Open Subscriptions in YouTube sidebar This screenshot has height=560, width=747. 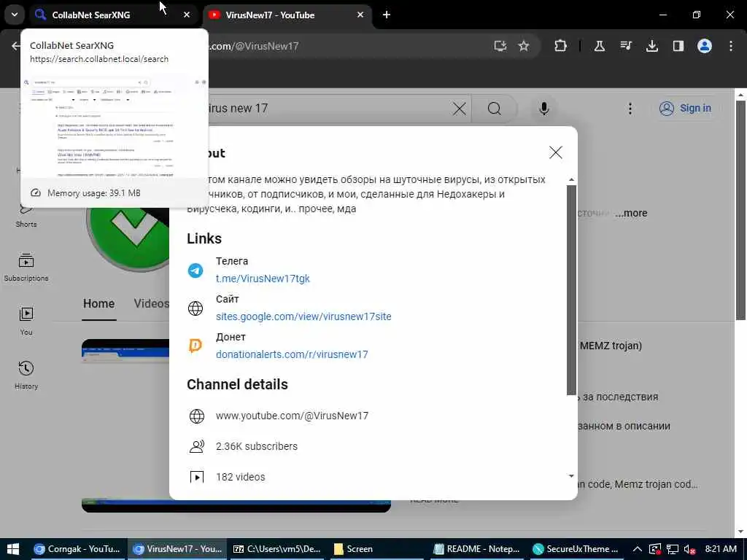[26, 267]
